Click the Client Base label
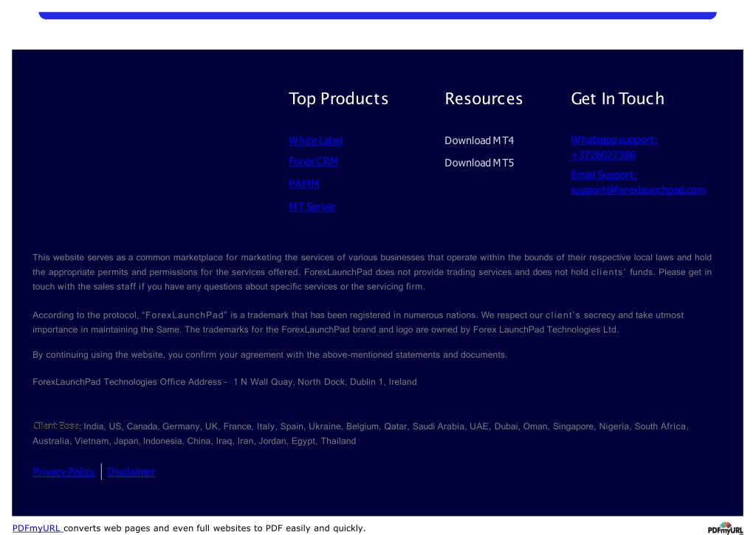Viewport: 756px width, 535px height. (x=56, y=426)
